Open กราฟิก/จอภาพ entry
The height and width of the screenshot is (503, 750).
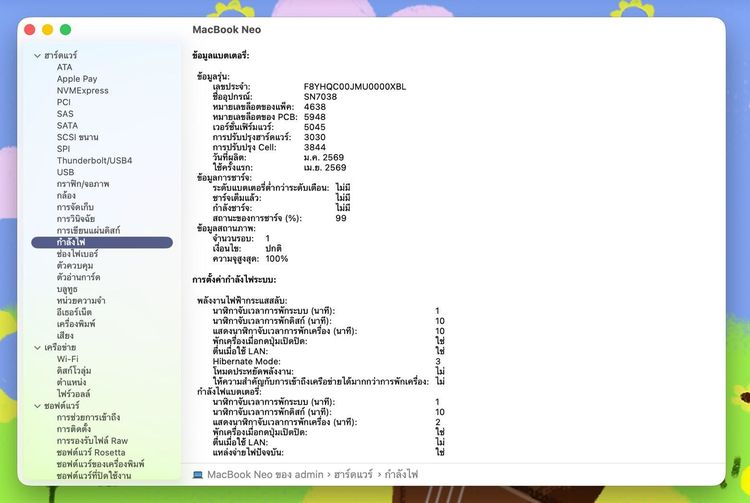click(x=83, y=184)
